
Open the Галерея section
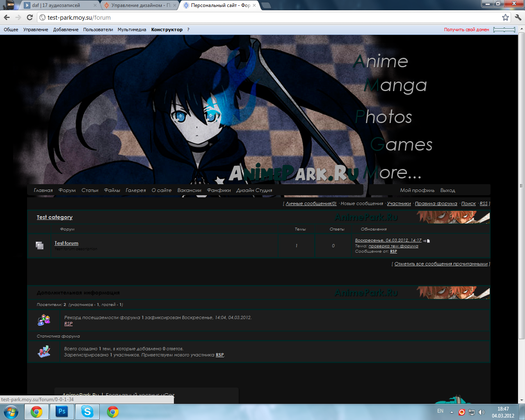pos(136,190)
